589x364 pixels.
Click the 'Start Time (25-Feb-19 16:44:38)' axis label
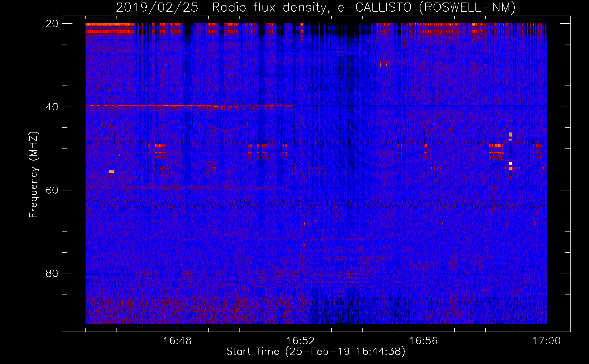coord(316,352)
